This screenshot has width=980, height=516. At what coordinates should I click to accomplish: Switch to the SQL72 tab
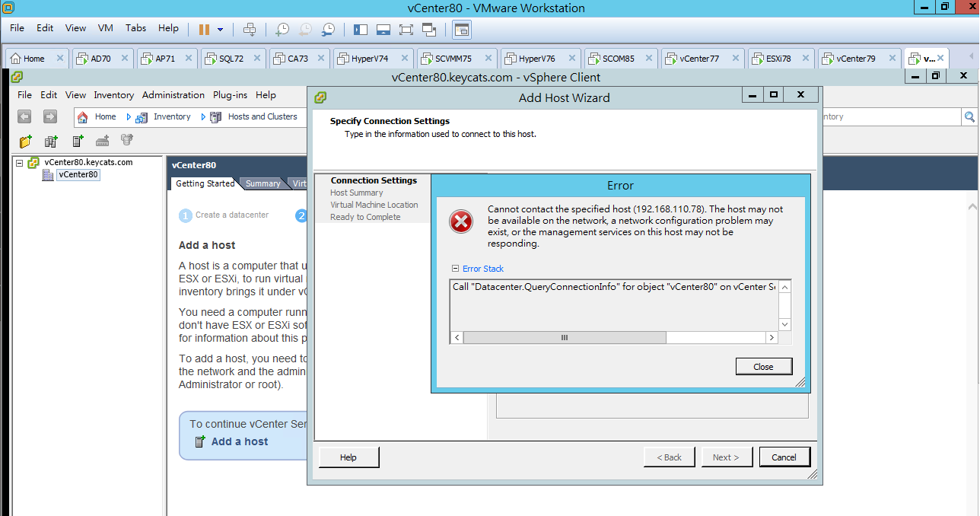[x=231, y=59]
